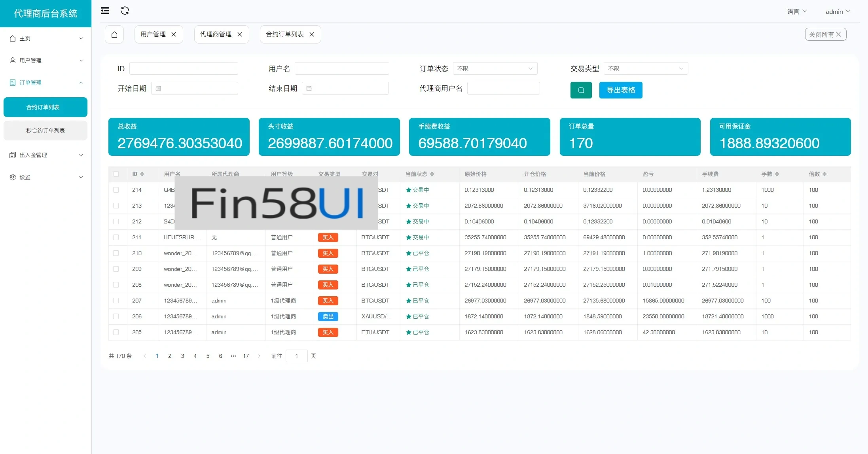Viewport: 868px width, 454px height.
Task: Open 秒合约订单列表 in the sidebar
Action: tap(45, 131)
